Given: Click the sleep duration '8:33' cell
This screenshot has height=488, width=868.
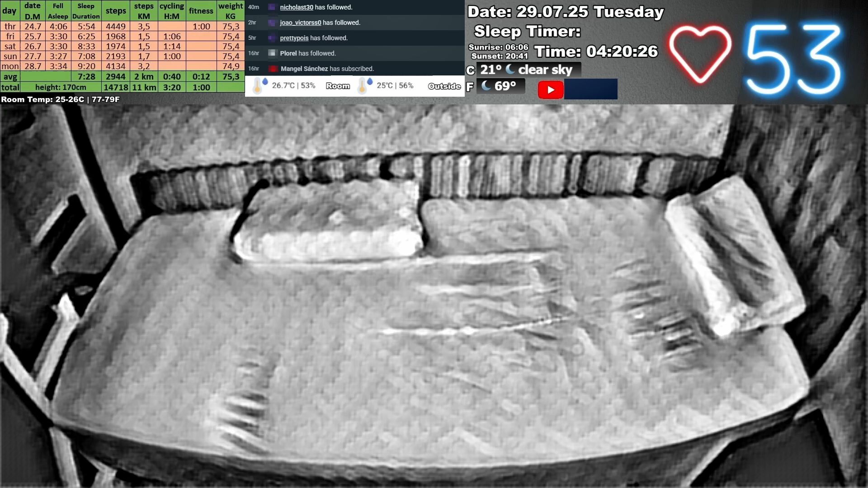Looking at the screenshot, I should point(86,46).
